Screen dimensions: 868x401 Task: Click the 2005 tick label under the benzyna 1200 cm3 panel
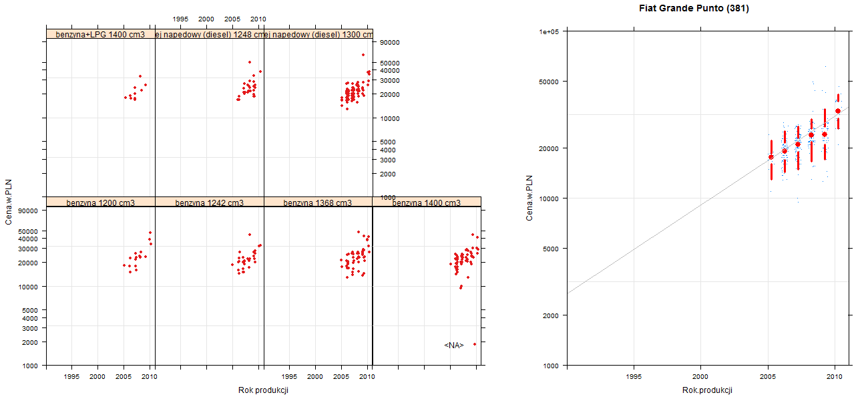124,377
